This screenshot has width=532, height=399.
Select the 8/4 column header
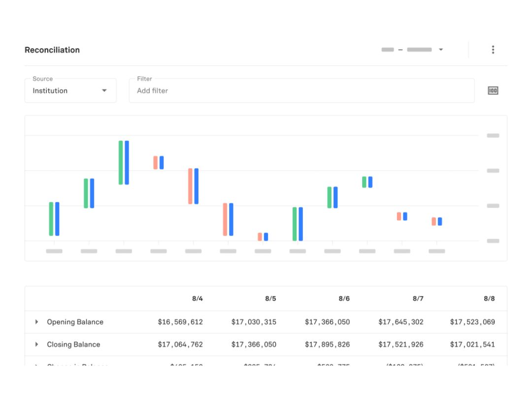[x=197, y=299]
